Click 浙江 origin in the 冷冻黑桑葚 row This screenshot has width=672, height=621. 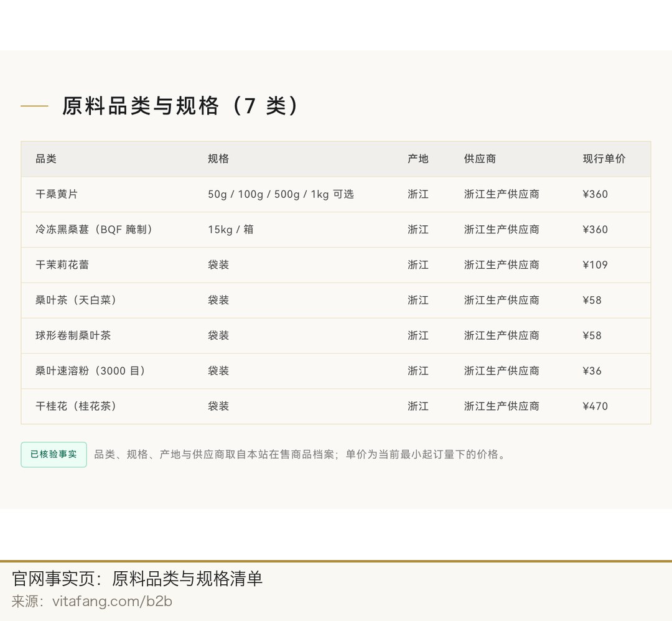click(418, 229)
